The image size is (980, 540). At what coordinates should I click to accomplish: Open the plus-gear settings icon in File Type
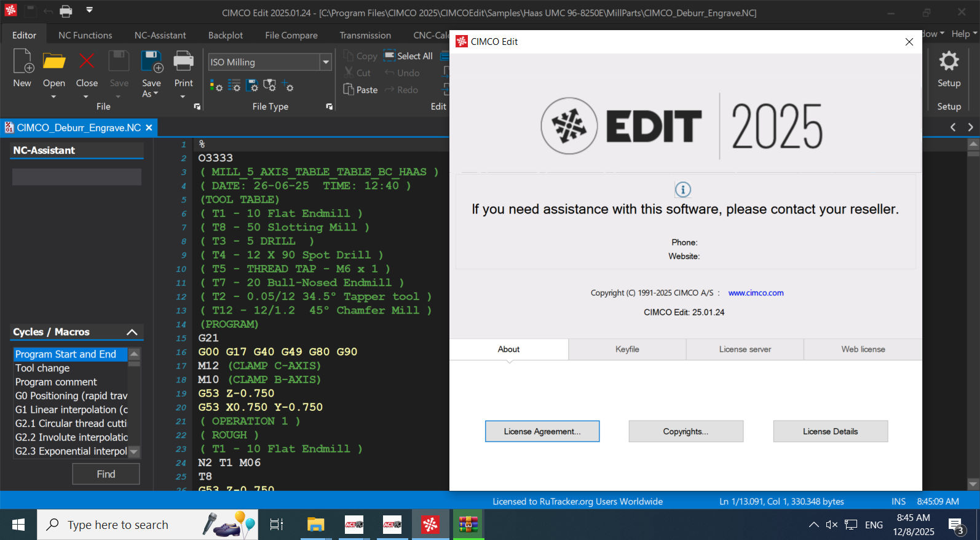[x=288, y=85]
